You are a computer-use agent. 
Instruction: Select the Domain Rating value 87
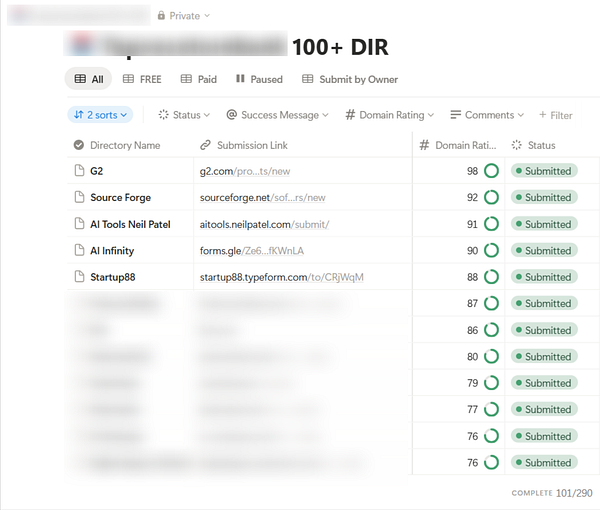point(472,303)
